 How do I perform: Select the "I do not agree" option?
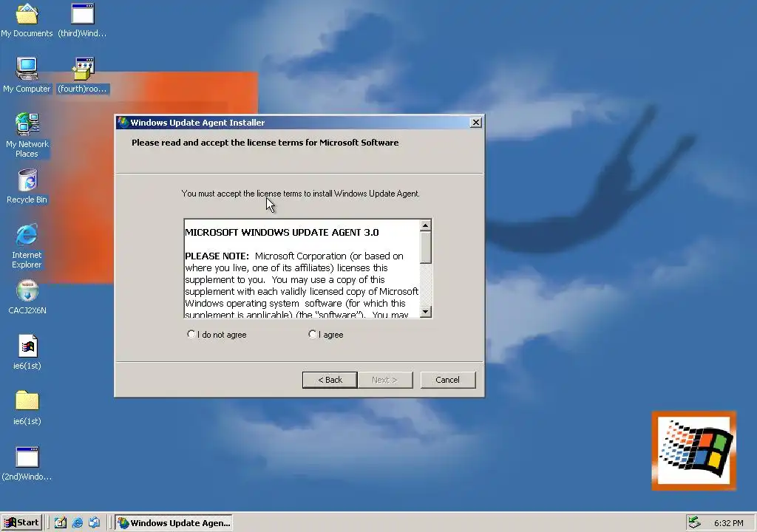[217, 335]
